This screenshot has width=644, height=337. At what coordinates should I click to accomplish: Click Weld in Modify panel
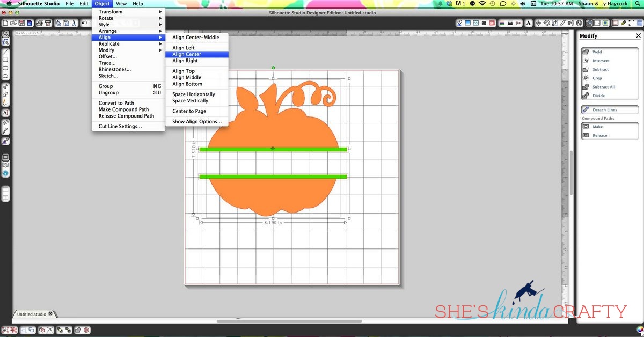tap(610, 52)
